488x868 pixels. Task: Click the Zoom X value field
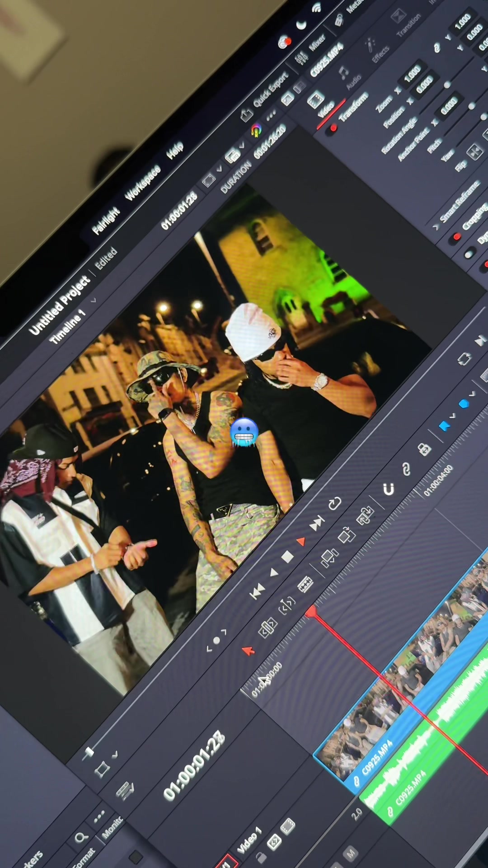point(412,74)
